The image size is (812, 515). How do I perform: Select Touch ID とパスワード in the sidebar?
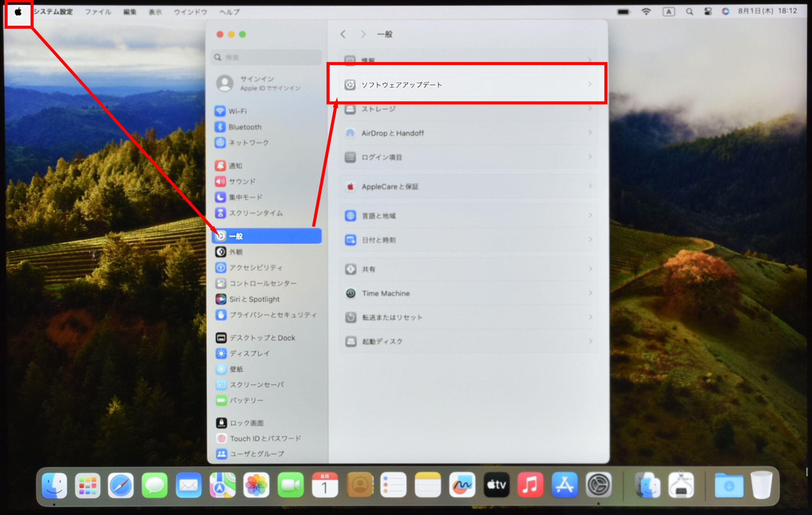(x=266, y=438)
